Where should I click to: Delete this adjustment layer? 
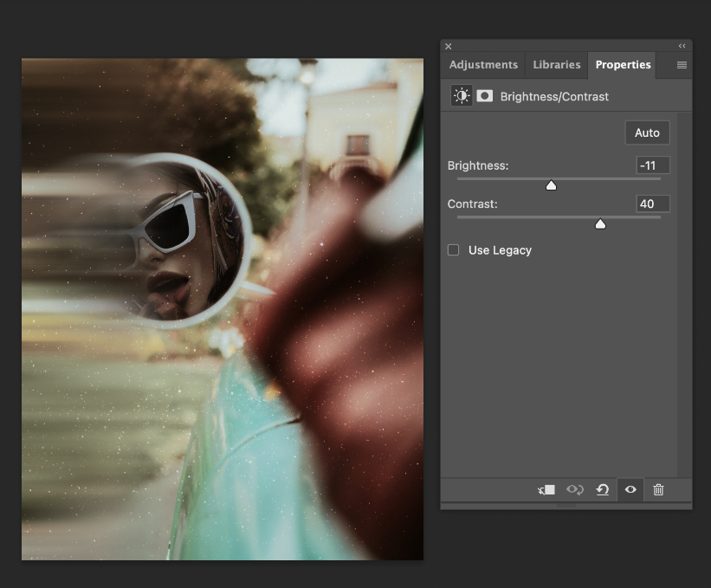658,489
